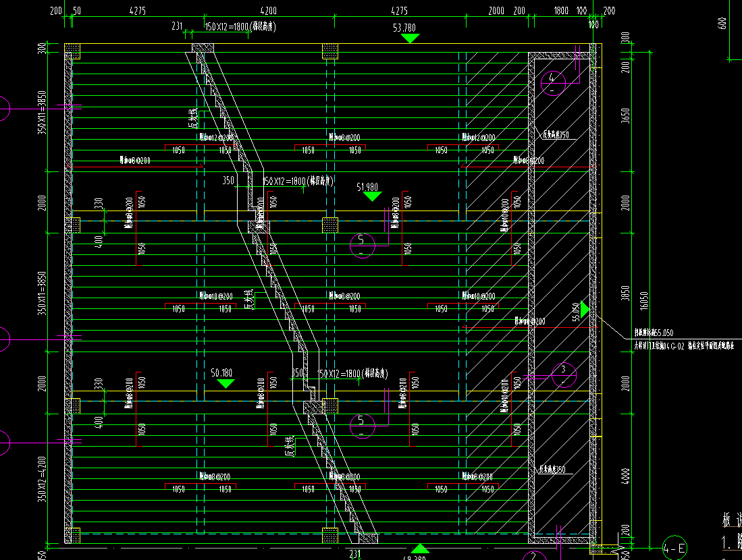Click the 16050 overall dimension text
Screen dimensions: 742x560
(643, 301)
